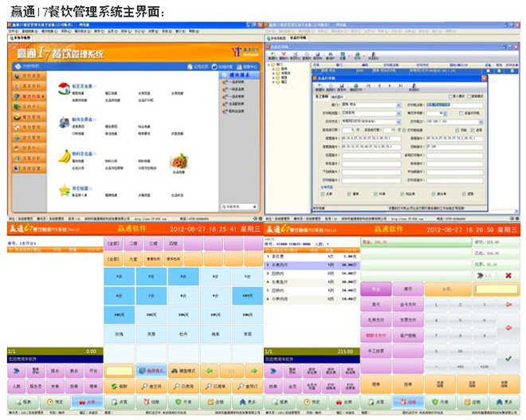The height and width of the screenshot is (420, 526).
Task: Click the function search field in right panel
Action: click(x=236, y=207)
